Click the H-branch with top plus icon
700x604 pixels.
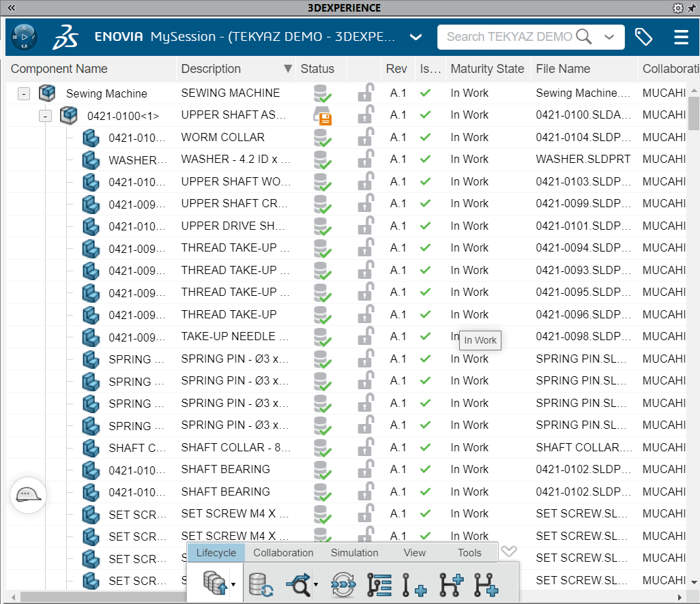(x=452, y=585)
